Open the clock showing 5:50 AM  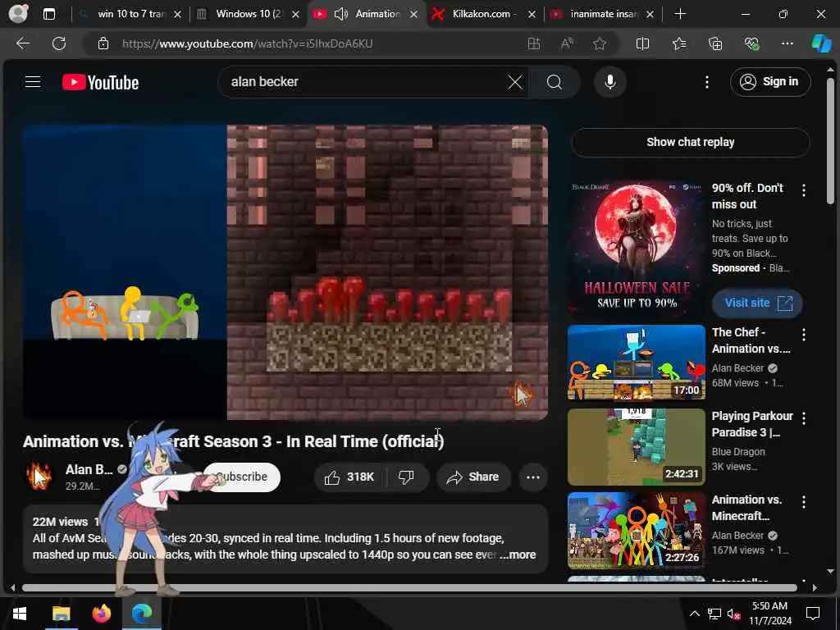(x=769, y=614)
